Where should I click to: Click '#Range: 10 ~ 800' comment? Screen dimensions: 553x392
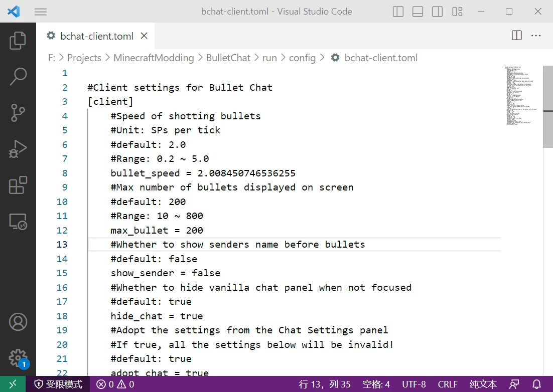pos(157,216)
